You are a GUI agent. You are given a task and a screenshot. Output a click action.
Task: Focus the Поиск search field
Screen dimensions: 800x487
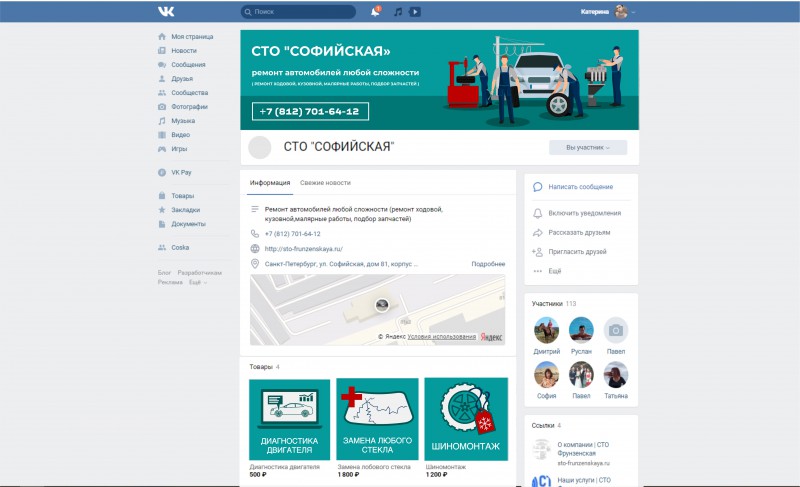(x=298, y=11)
